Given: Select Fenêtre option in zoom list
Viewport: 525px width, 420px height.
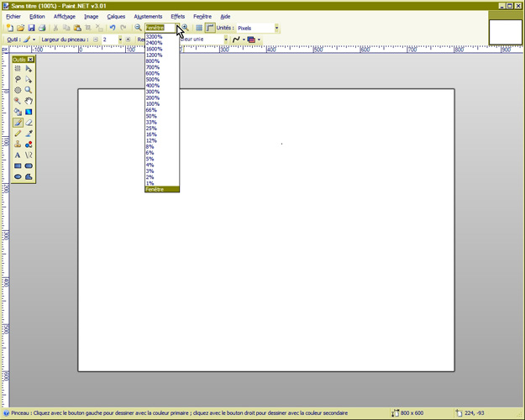Looking at the screenshot, I should (156, 189).
